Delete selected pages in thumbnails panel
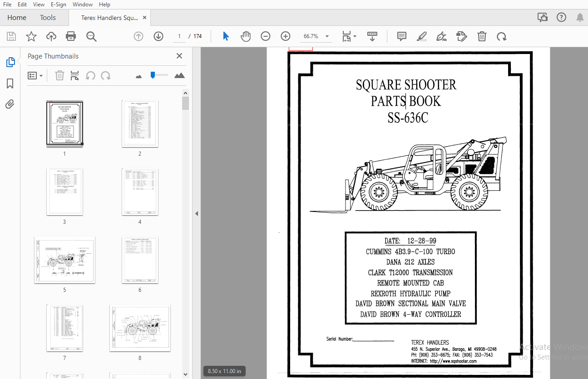 click(x=59, y=75)
